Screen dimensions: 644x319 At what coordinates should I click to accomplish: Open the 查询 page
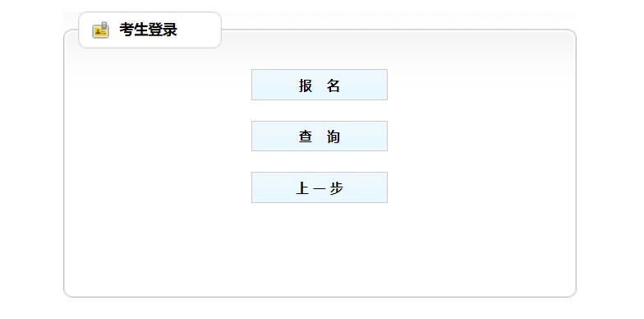[320, 136]
